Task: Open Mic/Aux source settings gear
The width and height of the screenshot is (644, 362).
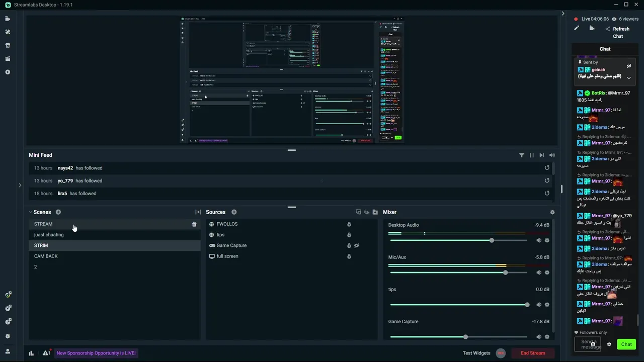Action: click(547, 273)
